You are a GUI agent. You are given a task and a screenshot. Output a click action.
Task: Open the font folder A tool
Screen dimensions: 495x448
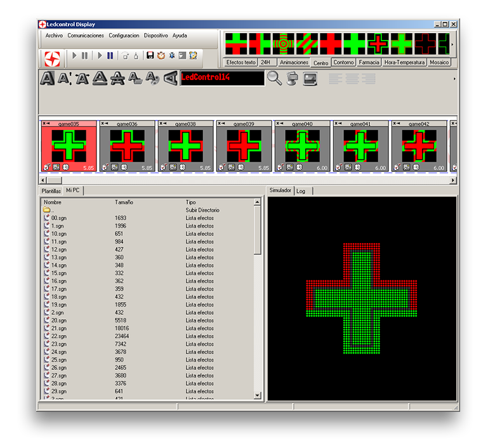click(x=135, y=78)
